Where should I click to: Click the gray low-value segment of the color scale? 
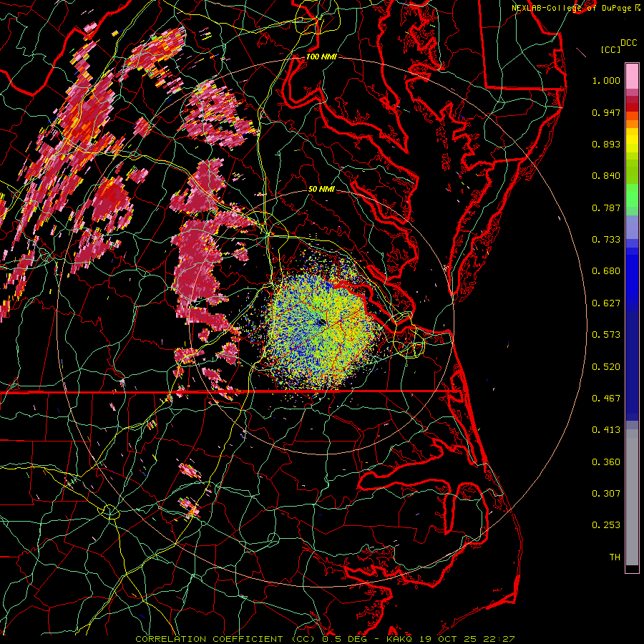click(632, 497)
